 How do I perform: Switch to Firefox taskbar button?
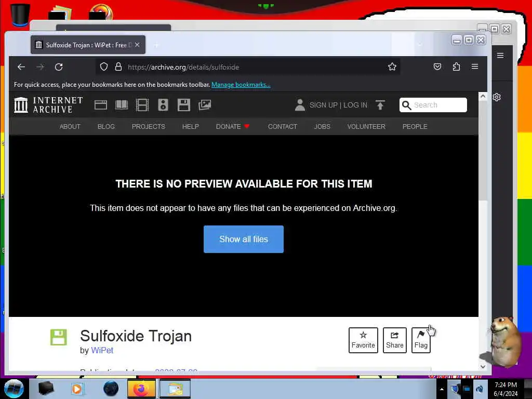pyautogui.click(x=141, y=389)
